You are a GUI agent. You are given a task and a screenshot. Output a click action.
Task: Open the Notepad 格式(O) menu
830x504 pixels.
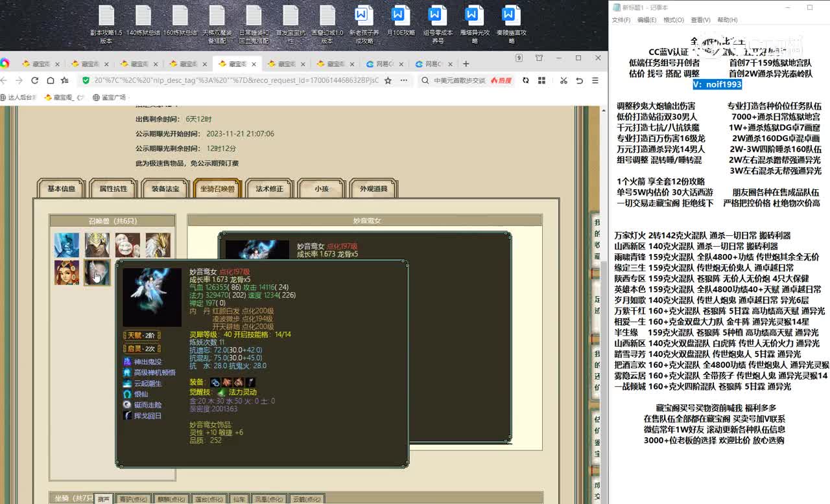click(x=673, y=20)
